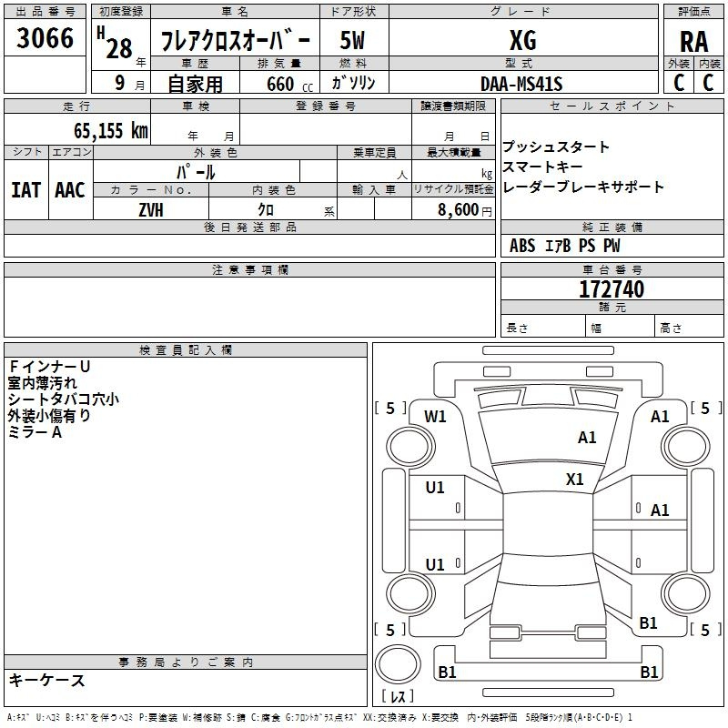728x728 pixels.
Task: Select sales point プッシュスタート
Action: click(x=556, y=147)
